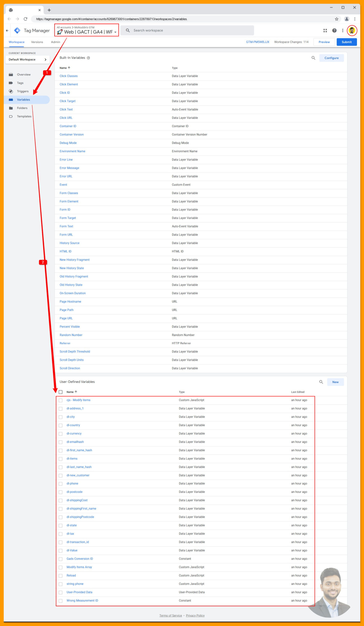Go back in browser history
364x626 pixels.
[x=9, y=19]
